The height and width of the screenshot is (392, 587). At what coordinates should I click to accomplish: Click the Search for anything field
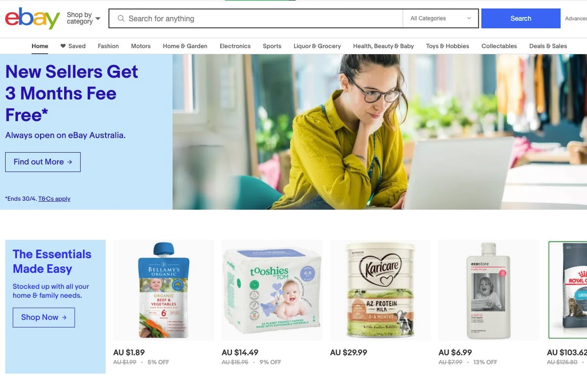(264, 19)
